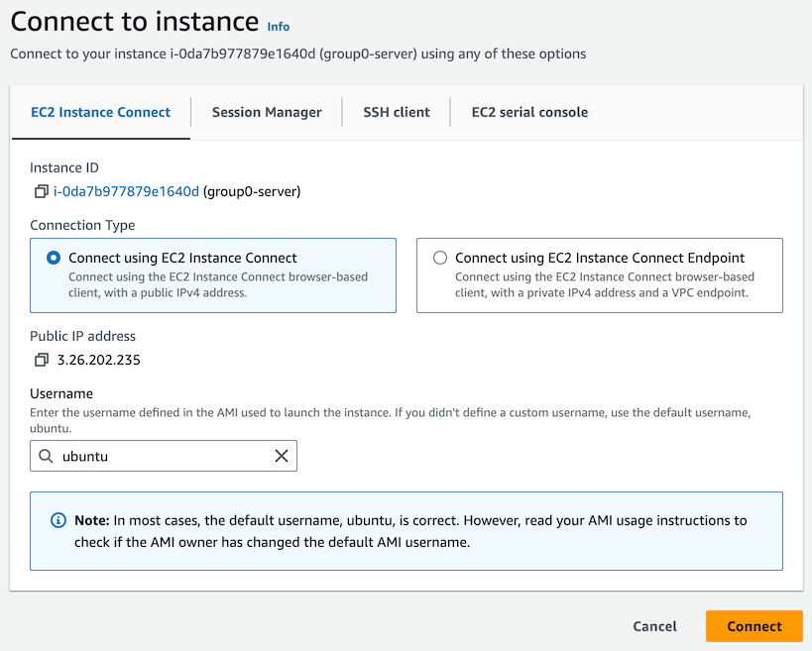
Task: Open the SSH client tab
Action: (397, 112)
